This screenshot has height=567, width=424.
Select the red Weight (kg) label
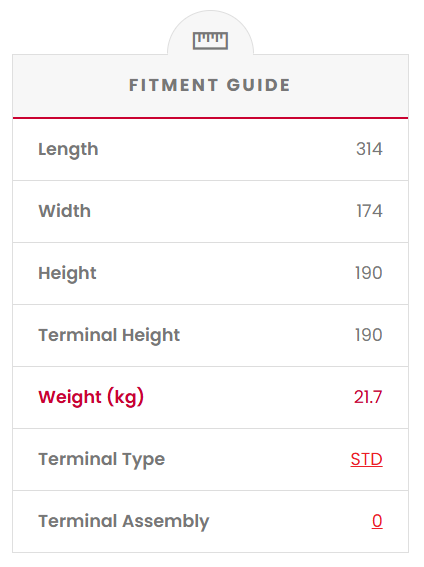click(x=91, y=397)
